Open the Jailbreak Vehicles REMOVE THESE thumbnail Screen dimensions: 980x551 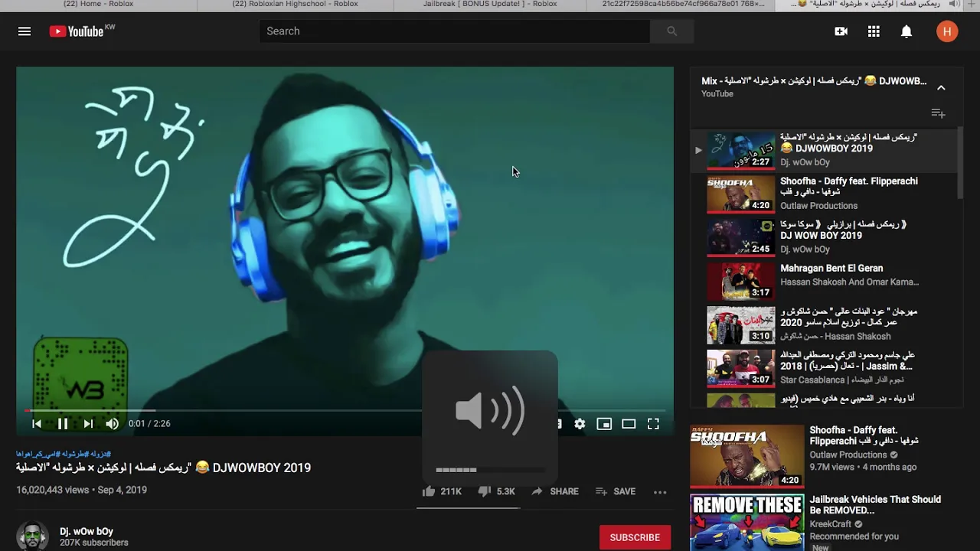746,522
